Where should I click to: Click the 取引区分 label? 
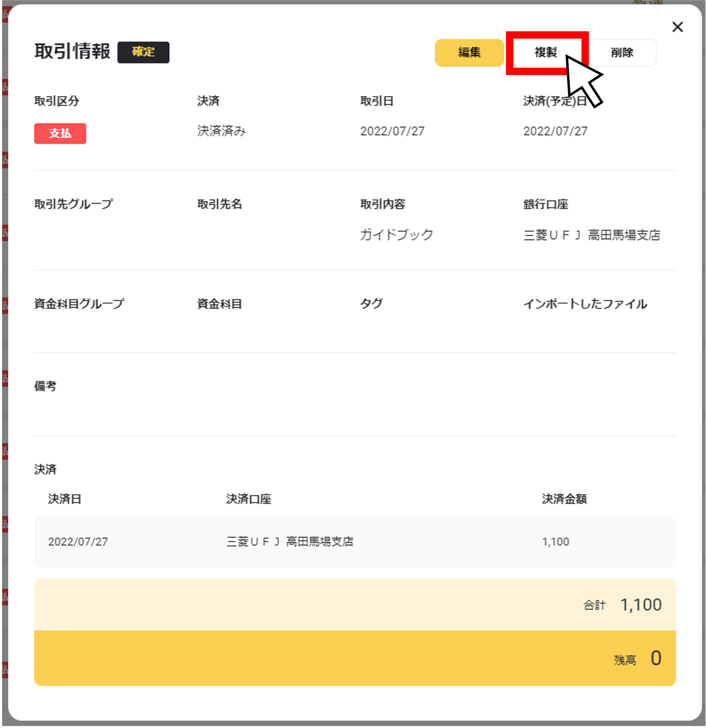57,101
